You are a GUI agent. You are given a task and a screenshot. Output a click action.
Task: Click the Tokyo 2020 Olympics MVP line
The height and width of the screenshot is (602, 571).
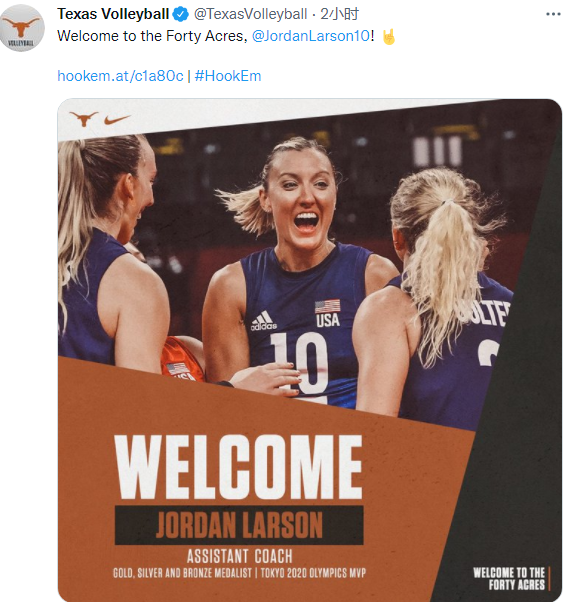click(313, 573)
